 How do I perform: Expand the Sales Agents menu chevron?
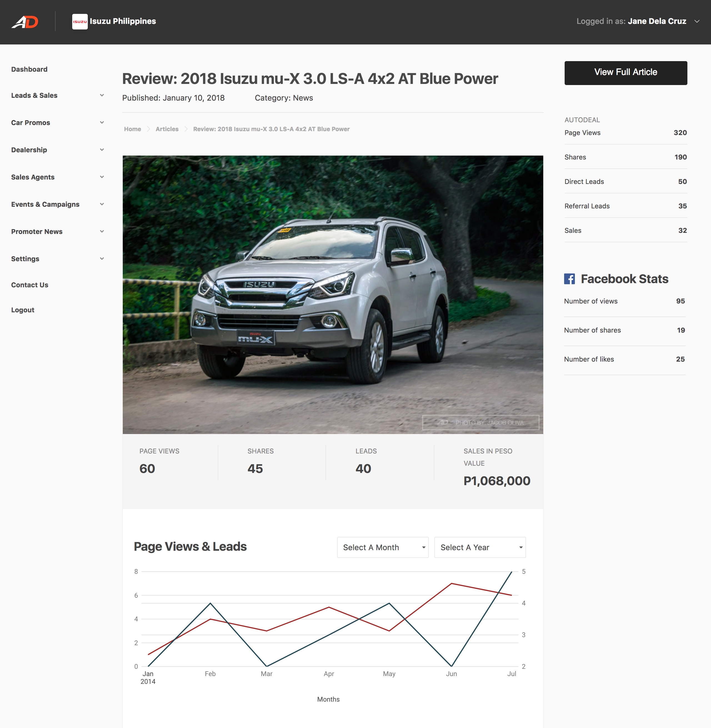click(102, 177)
